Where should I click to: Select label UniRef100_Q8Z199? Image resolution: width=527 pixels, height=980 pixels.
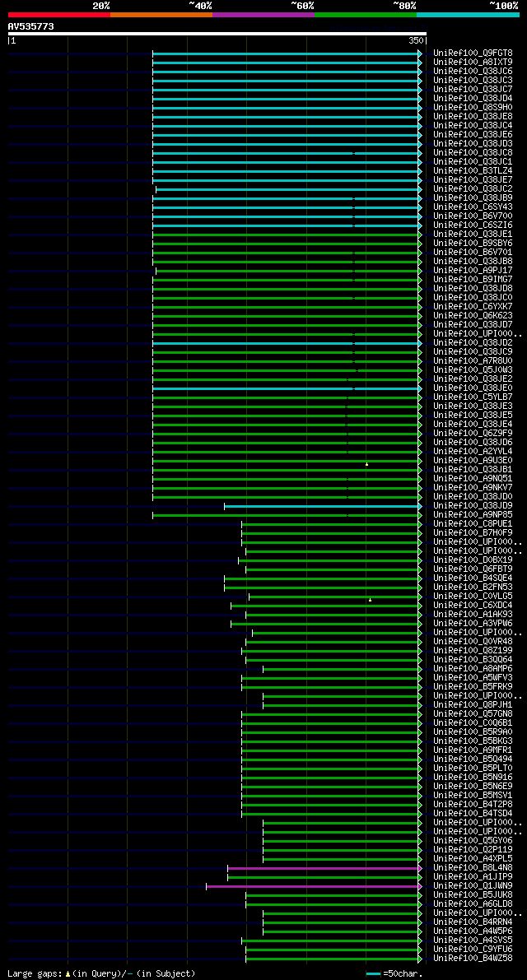(473, 651)
